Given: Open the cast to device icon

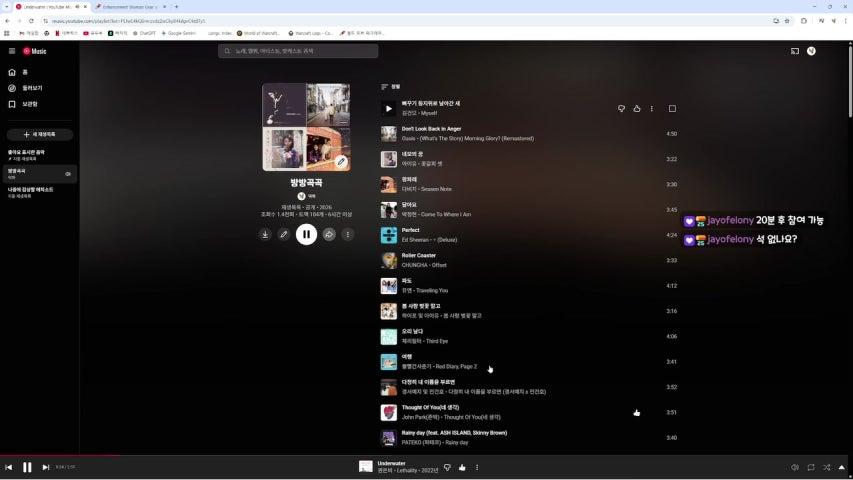Looking at the screenshot, I should tap(795, 51).
